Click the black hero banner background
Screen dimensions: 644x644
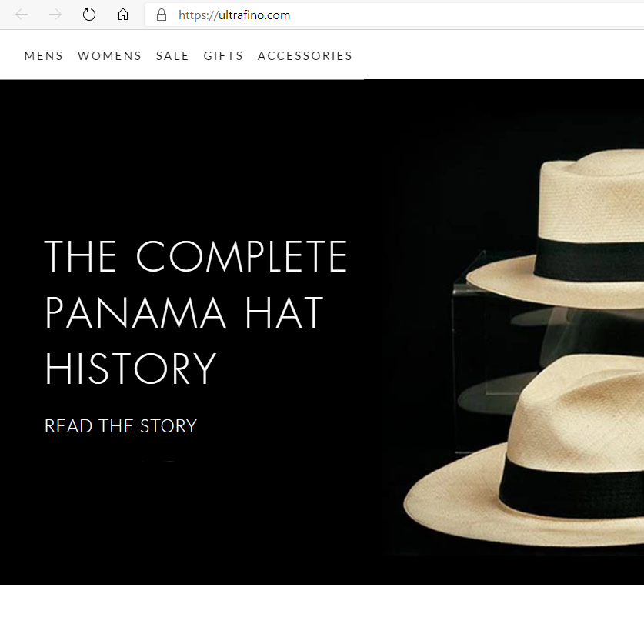coord(197,513)
